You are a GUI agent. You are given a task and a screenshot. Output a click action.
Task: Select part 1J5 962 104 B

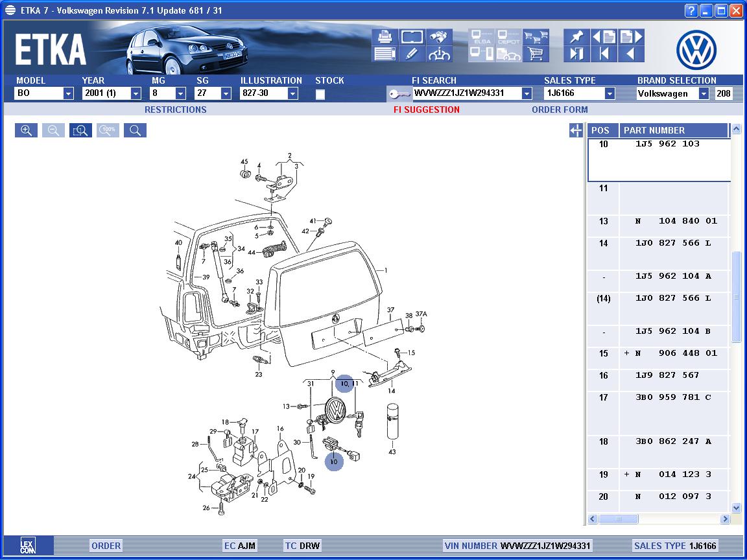click(659, 336)
